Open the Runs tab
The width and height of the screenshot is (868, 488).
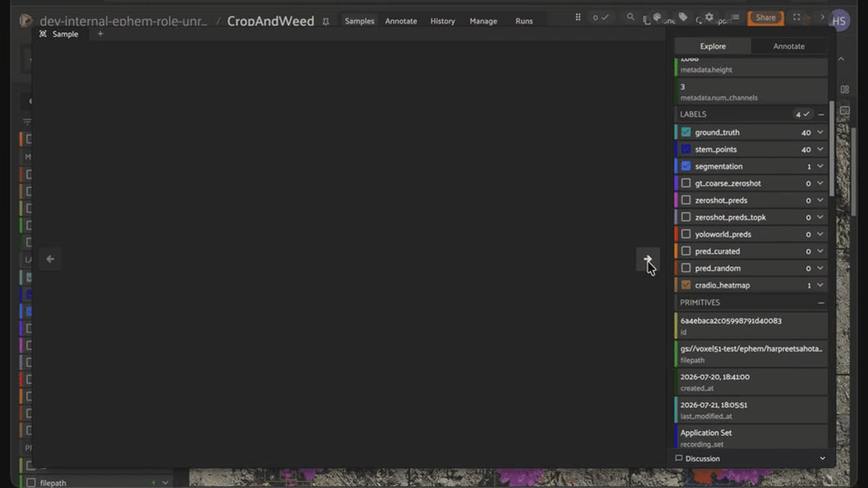[x=524, y=21]
